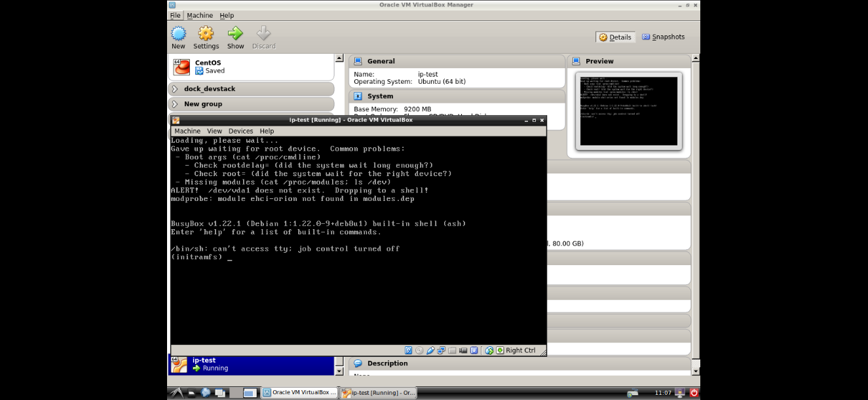Switch to the Details view toggle
Image resolution: width=868 pixels, height=400 pixels.
pyautogui.click(x=615, y=37)
